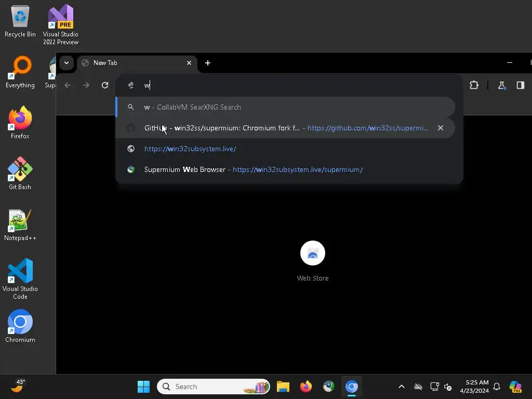
Task: Open Chromium desktop shortcut
Action: [x=20, y=326]
